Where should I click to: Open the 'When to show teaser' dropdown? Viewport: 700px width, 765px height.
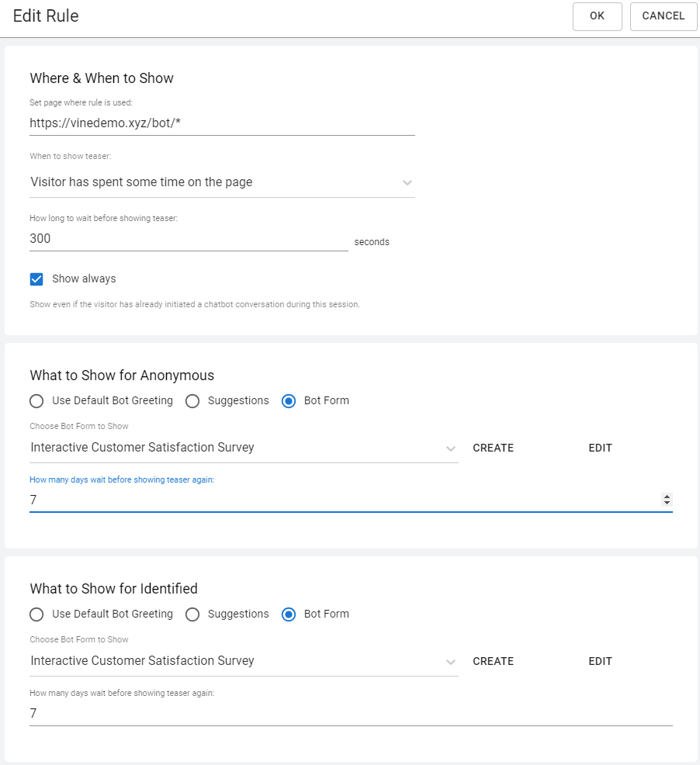pyautogui.click(x=222, y=182)
